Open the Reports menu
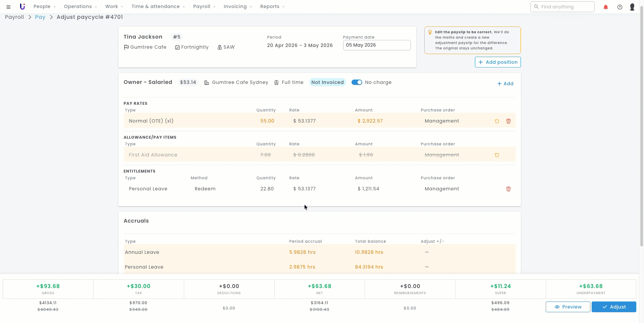The image size is (644, 323). (272, 7)
